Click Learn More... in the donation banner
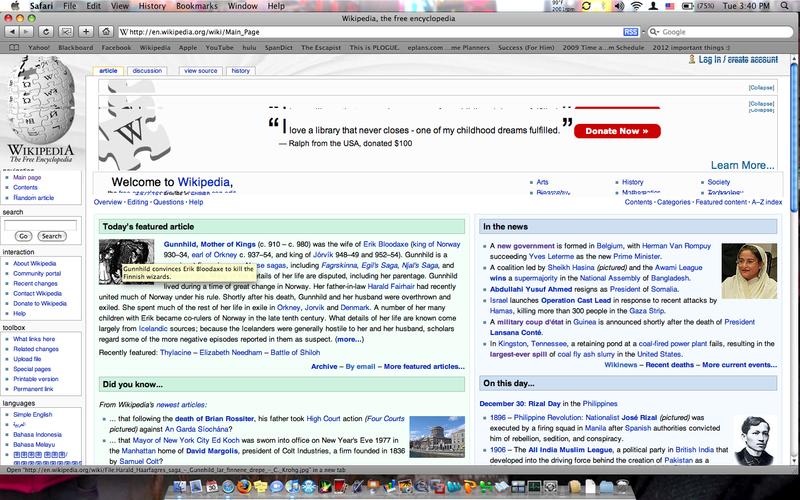The width and height of the screenshot is (800, 500). pyautogui.click(x=742, y=165)
